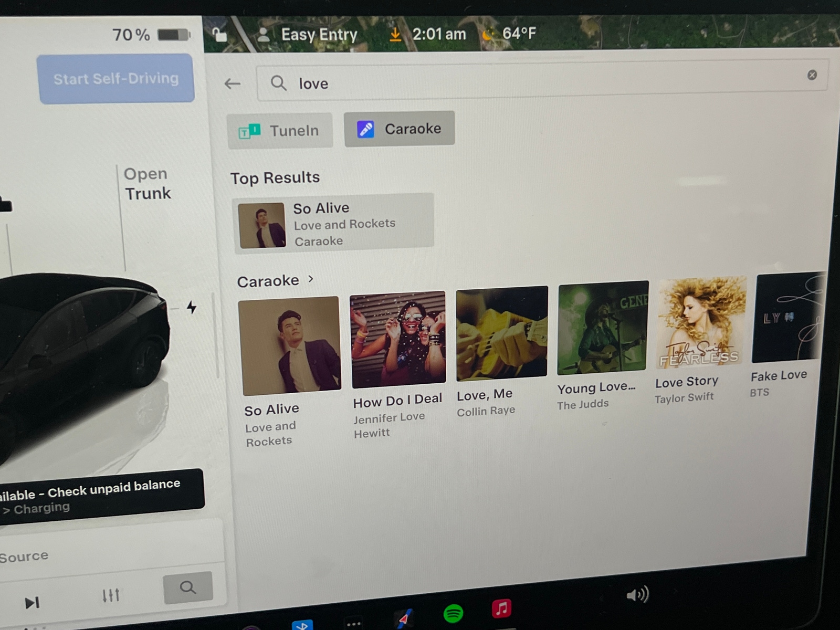Viewport: 840px width, 630px height.
Task: Go back with the left arrow icon
Action: point(232,83)
